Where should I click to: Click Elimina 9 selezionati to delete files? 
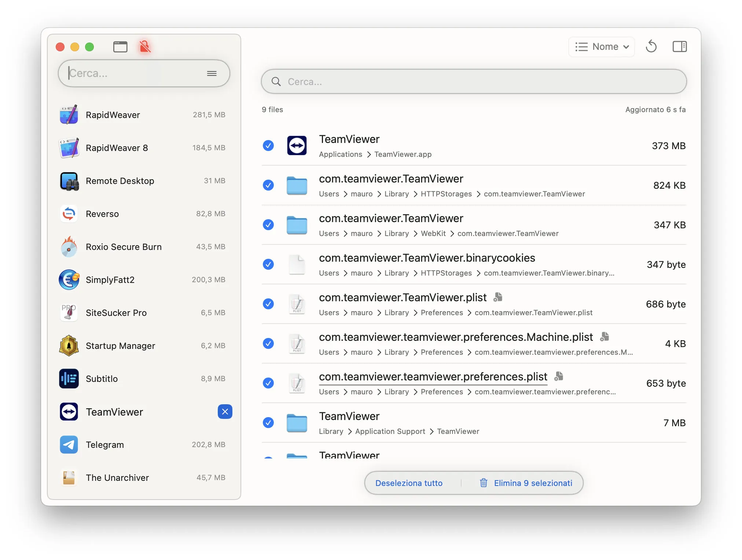pos(533,483)
